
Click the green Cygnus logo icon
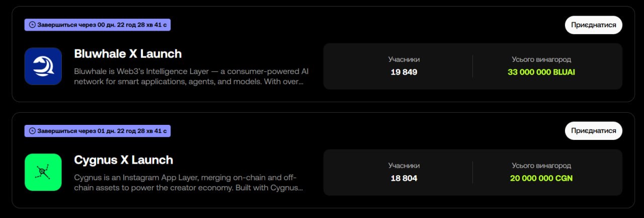[43, 172]
